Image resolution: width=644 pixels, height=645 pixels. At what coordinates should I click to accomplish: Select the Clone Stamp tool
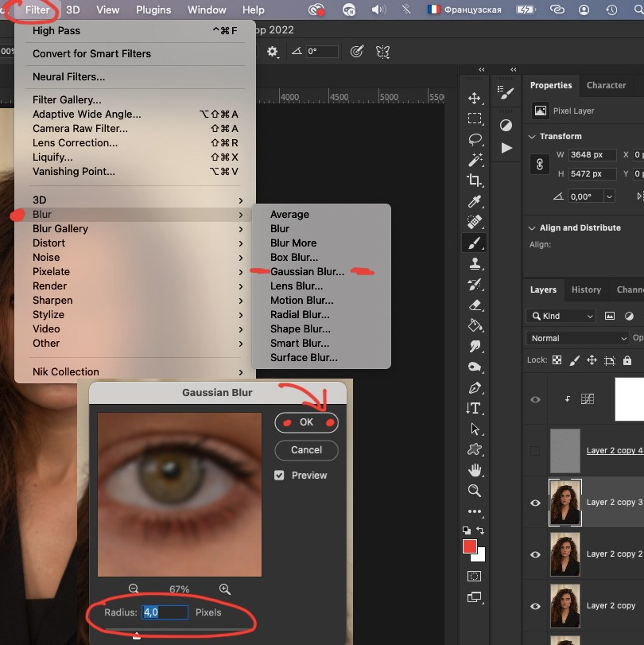475,263
